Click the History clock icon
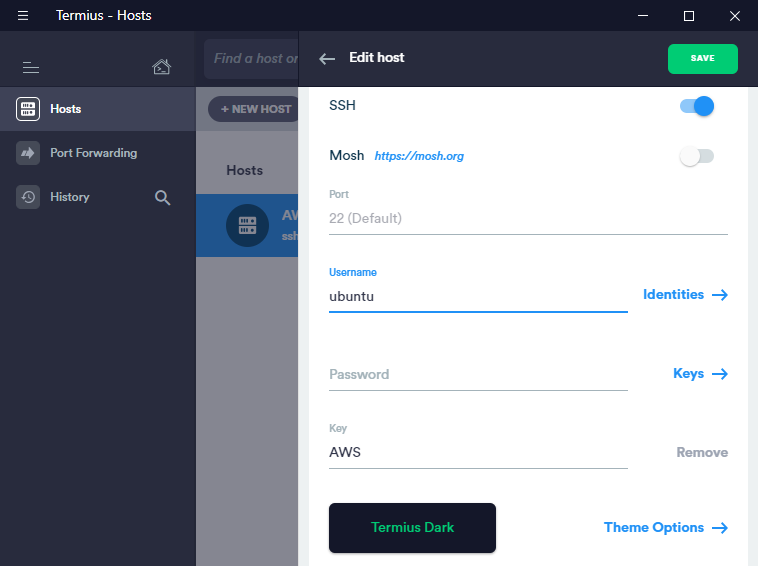This screenshot has height=566, width=758. click(28, 197)
